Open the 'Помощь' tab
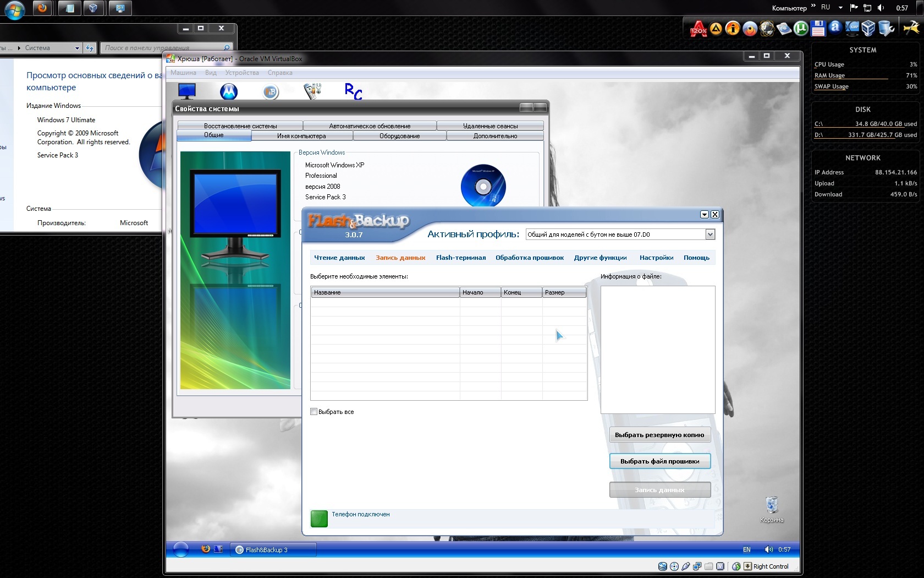Viewport: 924px width, 578px height. [x=696, y=258]
